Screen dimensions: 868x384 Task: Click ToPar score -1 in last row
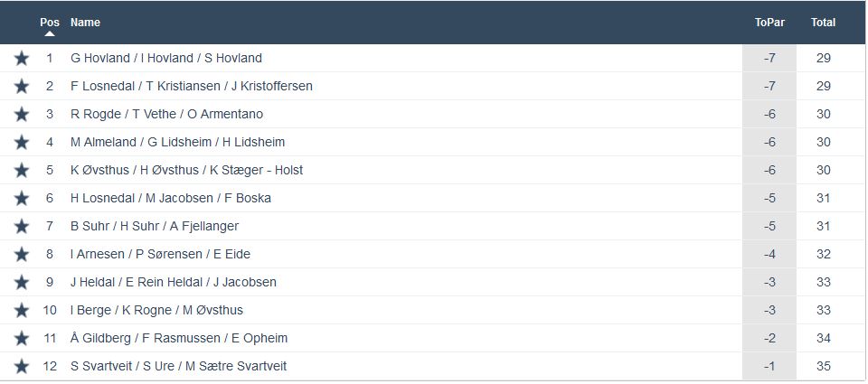(x=769, y=366)
